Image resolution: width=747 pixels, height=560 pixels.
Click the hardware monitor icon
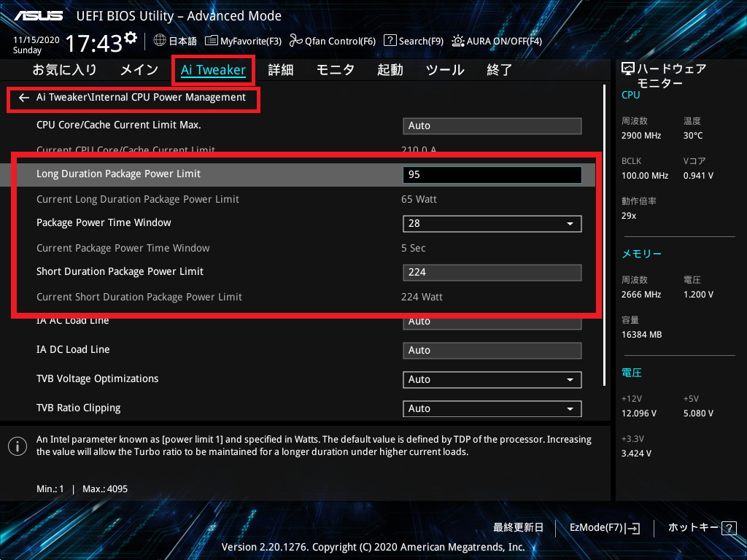(628, 69)
